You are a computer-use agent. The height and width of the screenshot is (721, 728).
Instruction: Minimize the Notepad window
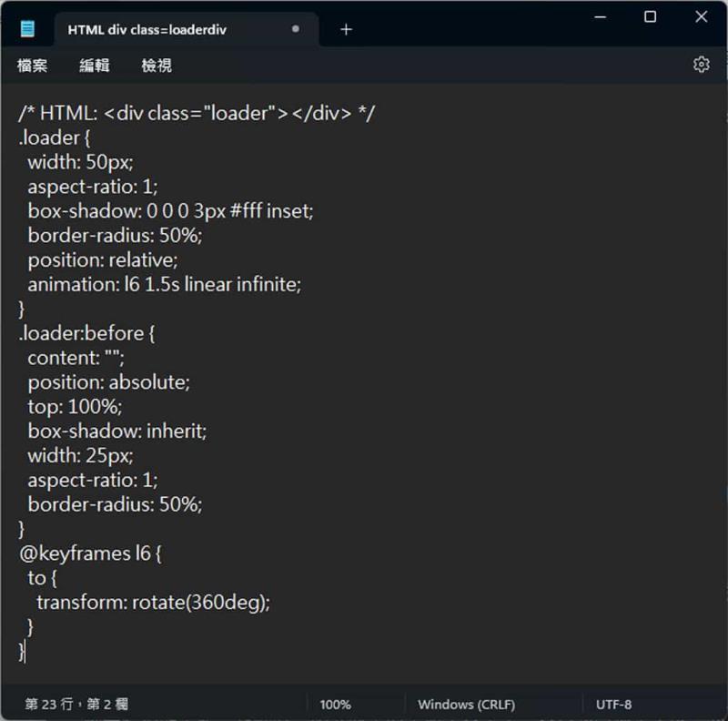click(601, 17)
